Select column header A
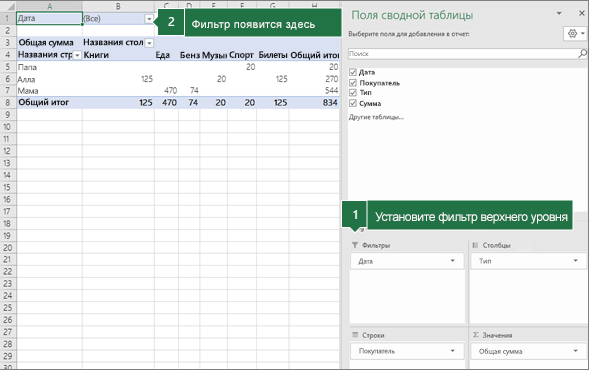The width and height of the screenshot is (589, 370). [x=49, y=6]
